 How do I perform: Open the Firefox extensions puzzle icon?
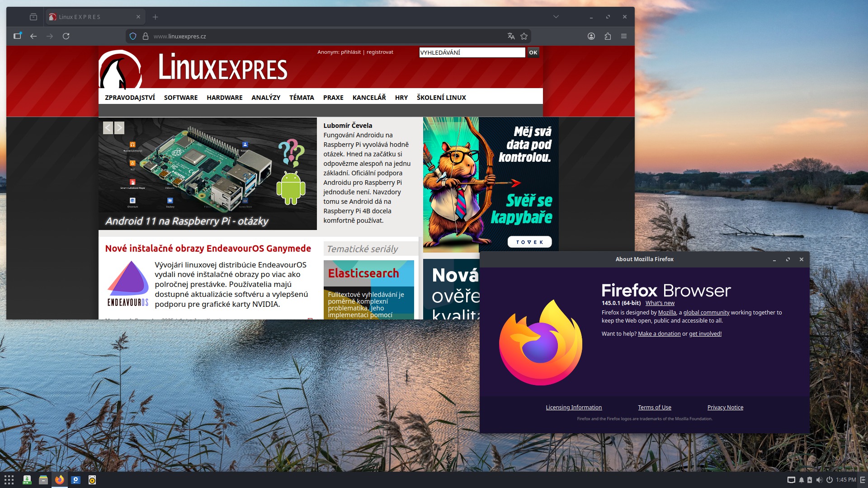click(x=608, y=36)
